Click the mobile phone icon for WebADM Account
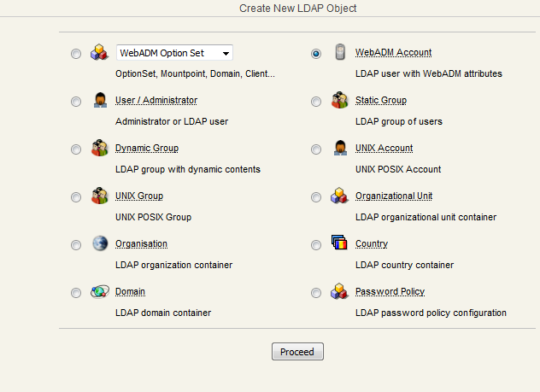540x392 pixels. (x=340, y=52)
